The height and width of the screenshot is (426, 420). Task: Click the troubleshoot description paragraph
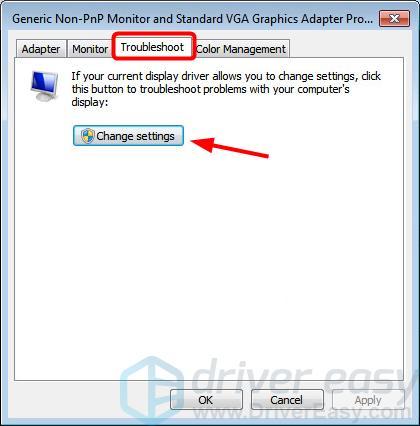226,89
